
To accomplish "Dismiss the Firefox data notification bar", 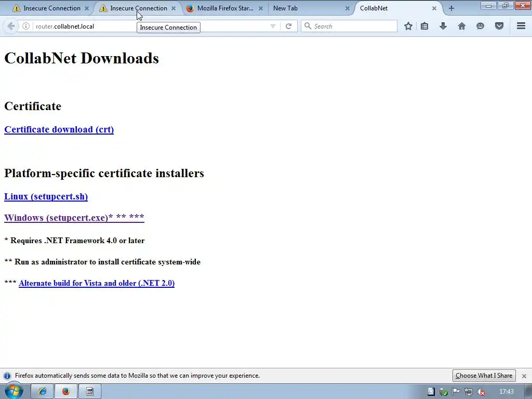I will [524, 376].
